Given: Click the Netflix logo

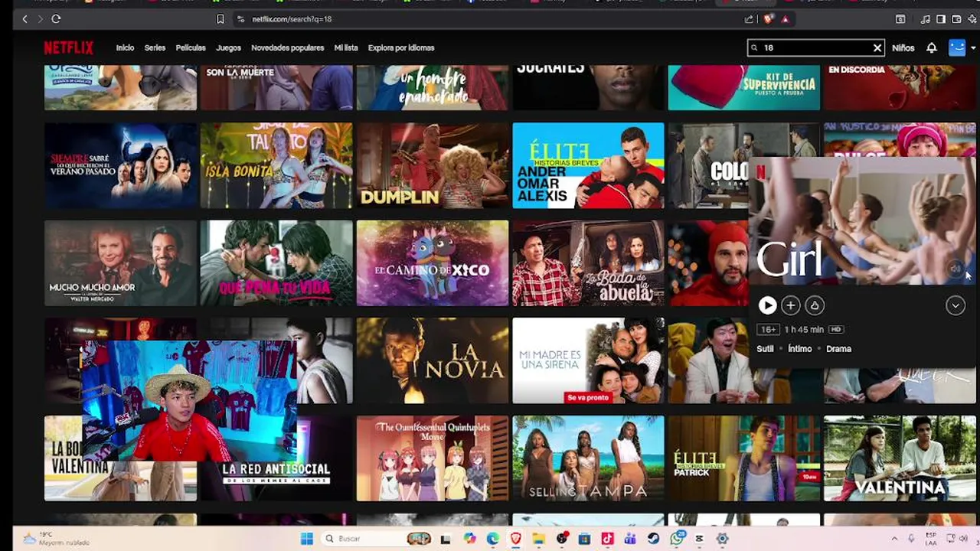Looking at the screenshot, I should (68, 47).
